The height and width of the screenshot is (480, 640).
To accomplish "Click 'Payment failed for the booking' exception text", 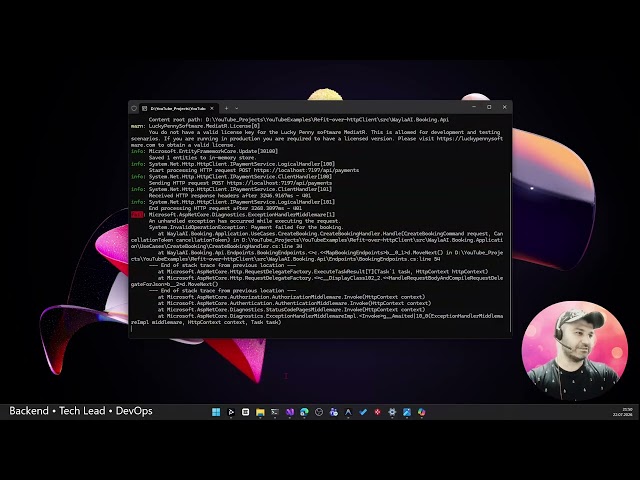I will 297,227.
